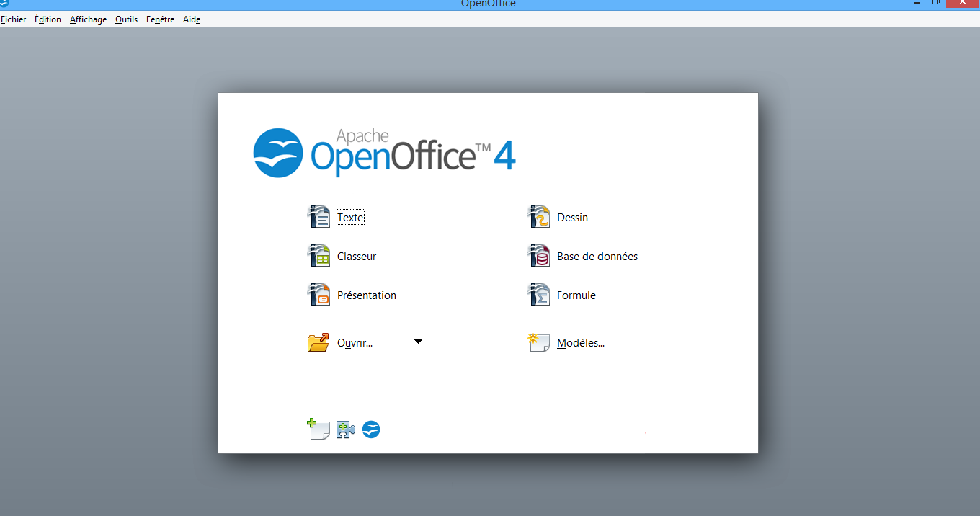Open the Aide menu
The image size is (980, 516).
(x=192, y=19)
